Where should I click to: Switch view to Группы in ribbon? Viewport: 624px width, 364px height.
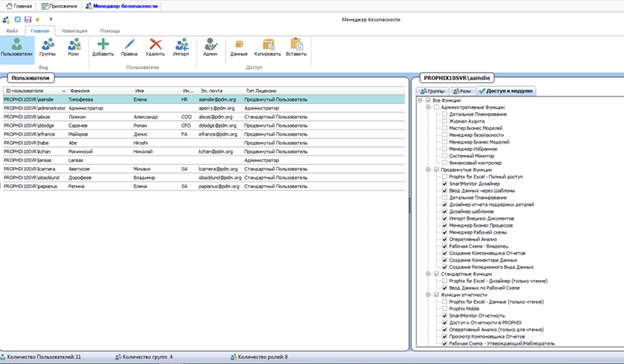47,48
